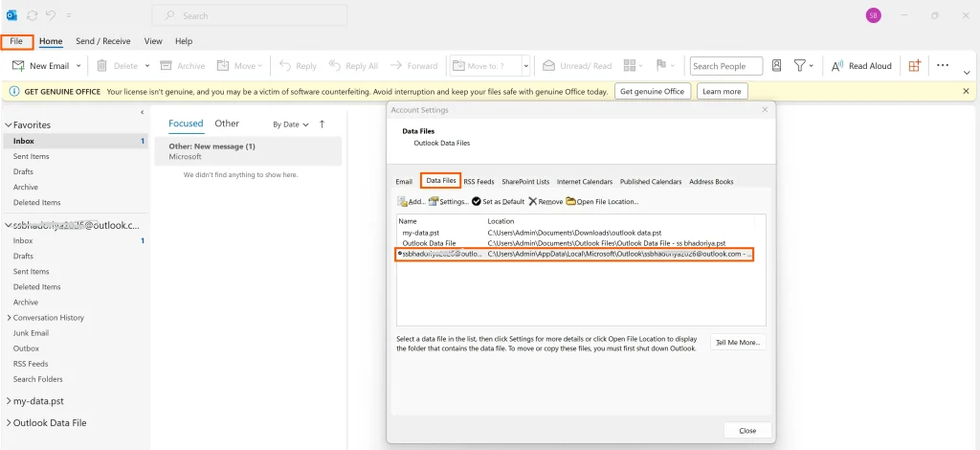
Task: Open the Other: New message (1) item
Action: (248, 151)
